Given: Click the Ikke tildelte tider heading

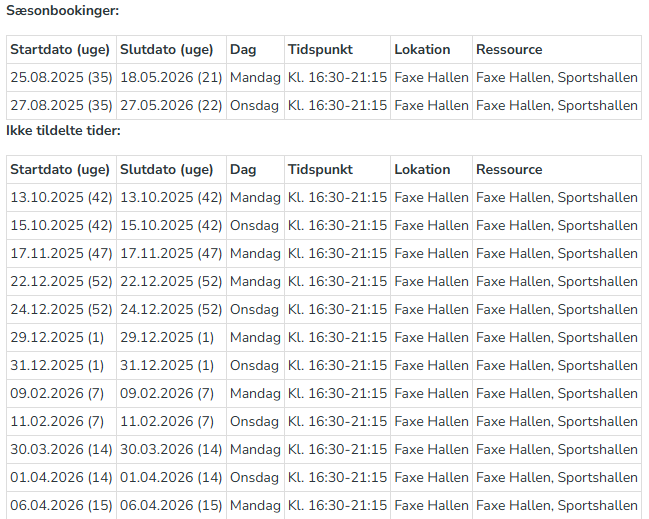Looking at the screenshot, I should (63, 130).
